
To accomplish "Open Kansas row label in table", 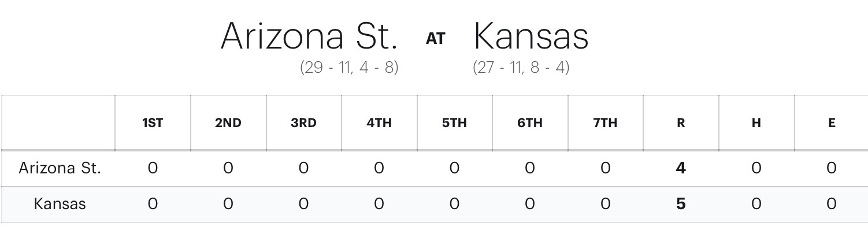I will pos(60,204).
